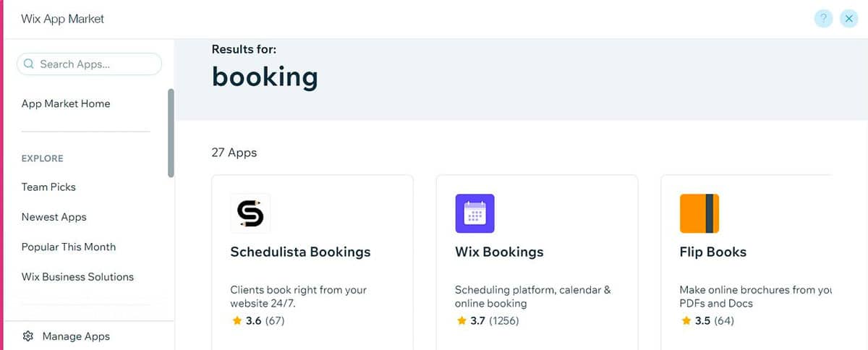Open the Schedulista Bookings app title
The height and width of the screenshot is (350, 868).
300,252
